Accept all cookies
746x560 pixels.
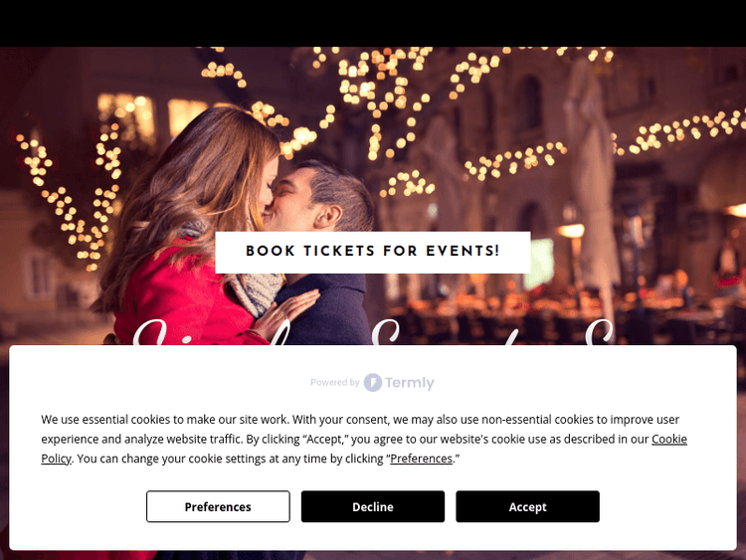tap(527, 506)
